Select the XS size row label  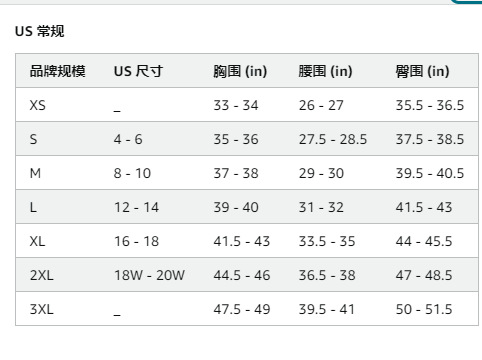tap(37, 105)
